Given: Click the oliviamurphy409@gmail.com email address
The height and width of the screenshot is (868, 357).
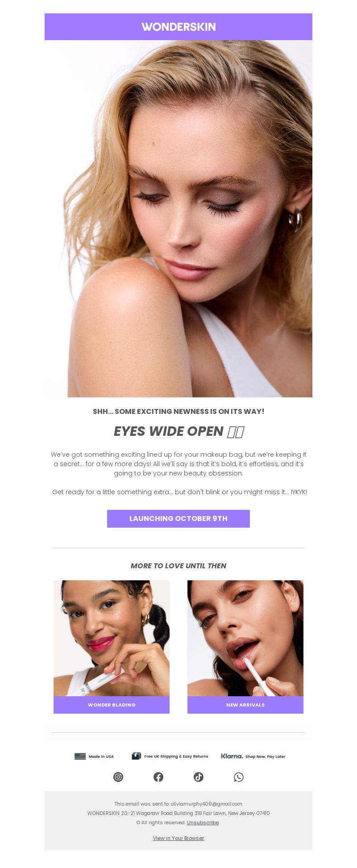Looking at the screenshot, I should (x=206, y=804).
